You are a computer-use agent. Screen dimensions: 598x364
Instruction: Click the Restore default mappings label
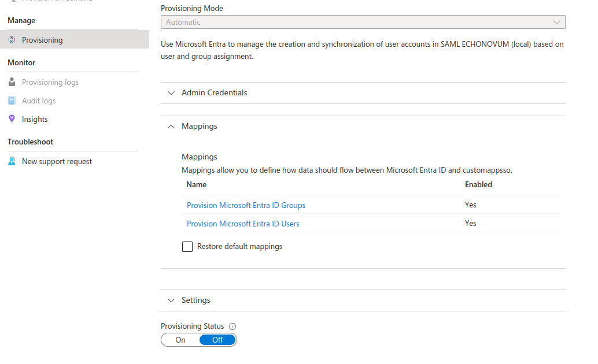239,247
